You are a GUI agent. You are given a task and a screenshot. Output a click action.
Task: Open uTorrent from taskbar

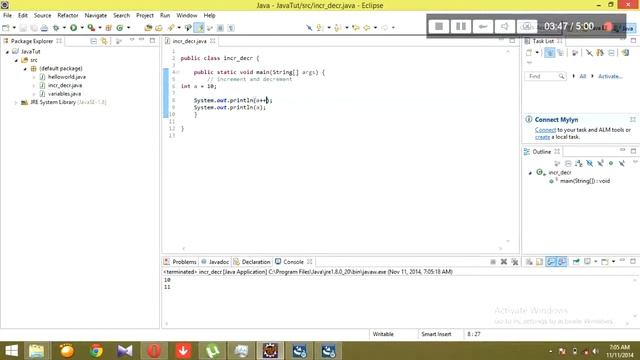click(212, 351)
